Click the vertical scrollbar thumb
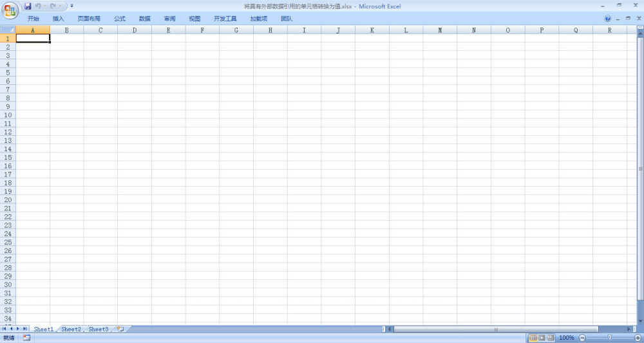The height and width of the screenshot is (343, 644). click(x=640, y=169)
